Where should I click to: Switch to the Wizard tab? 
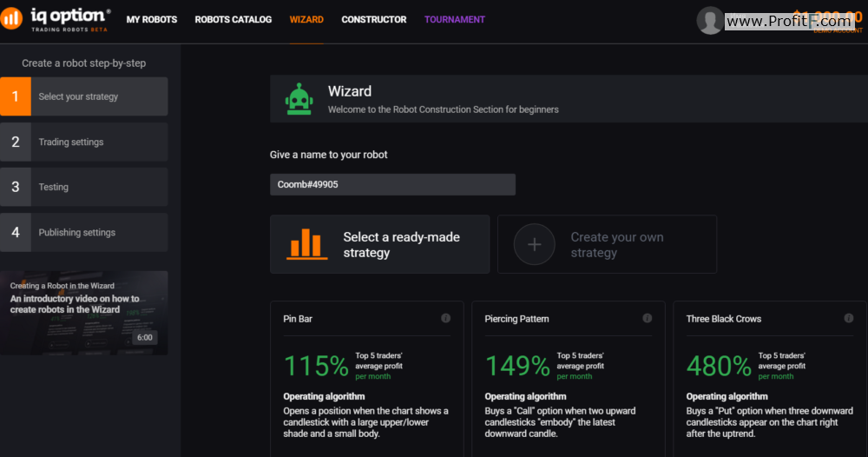tap(306, 19)
